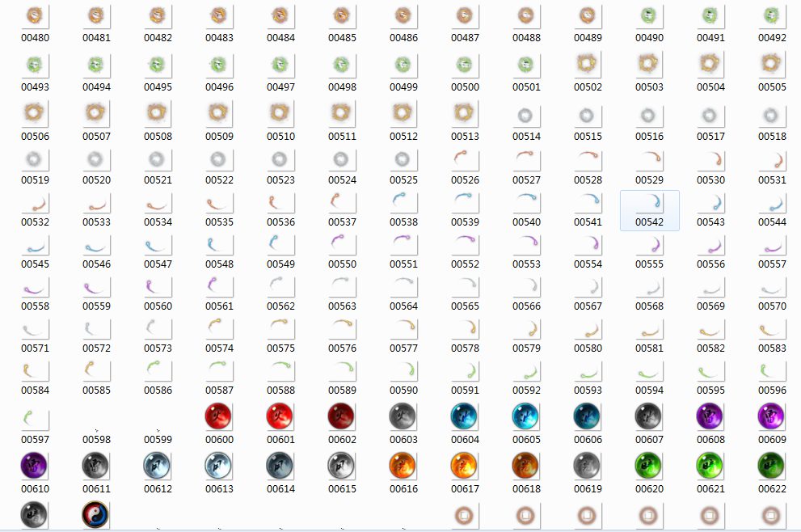Pick the green swirl file 00490

648,18
